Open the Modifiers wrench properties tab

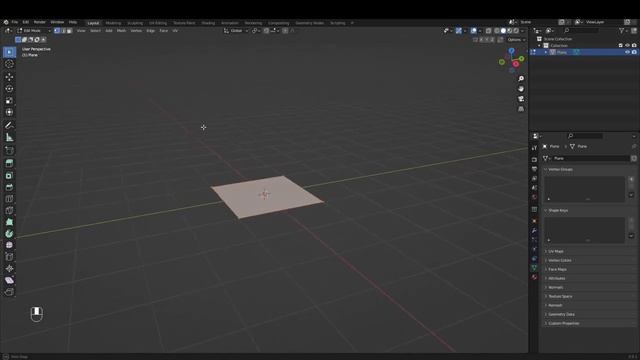[534, 231]
